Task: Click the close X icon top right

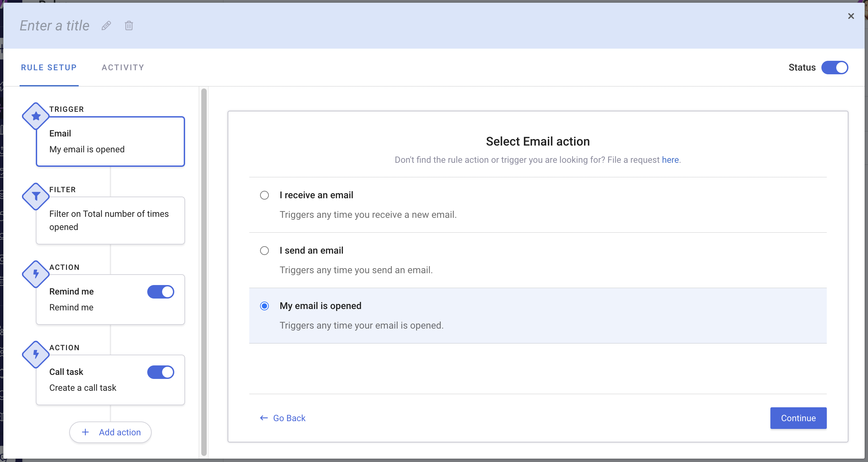Action: (x=852, y=16)
